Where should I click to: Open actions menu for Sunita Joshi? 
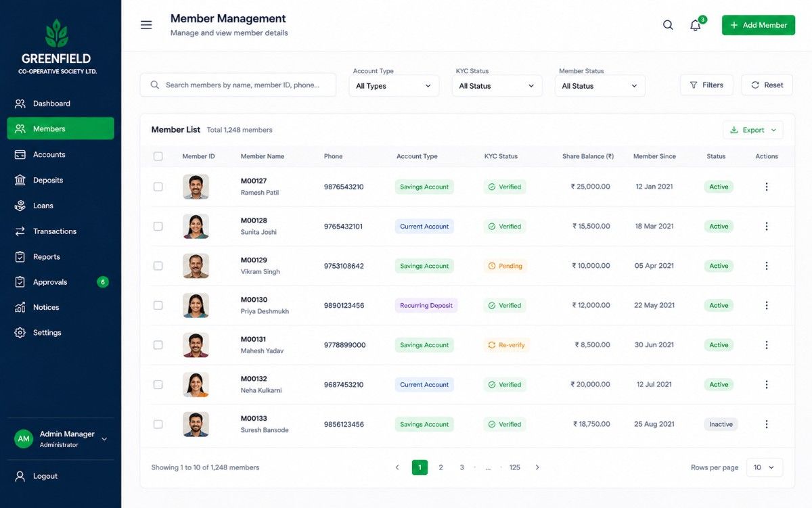(x=767, y=227)
